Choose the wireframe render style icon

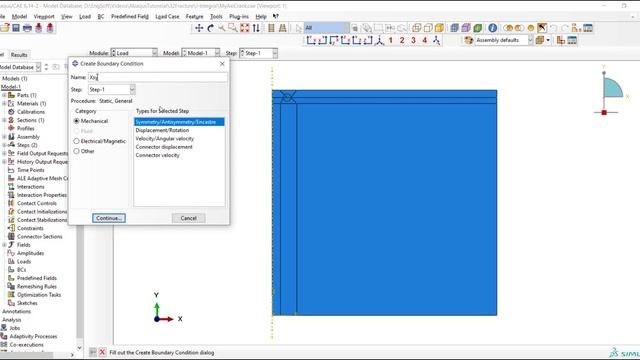tap(417, 28)
